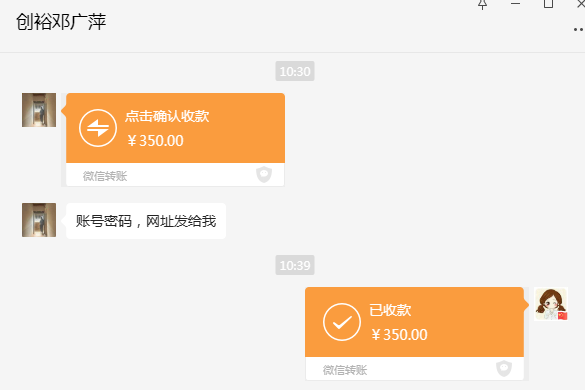The height and width of the screenshot is (390, 585).
Task: Maximize the chat window
Action: (548, 4)
